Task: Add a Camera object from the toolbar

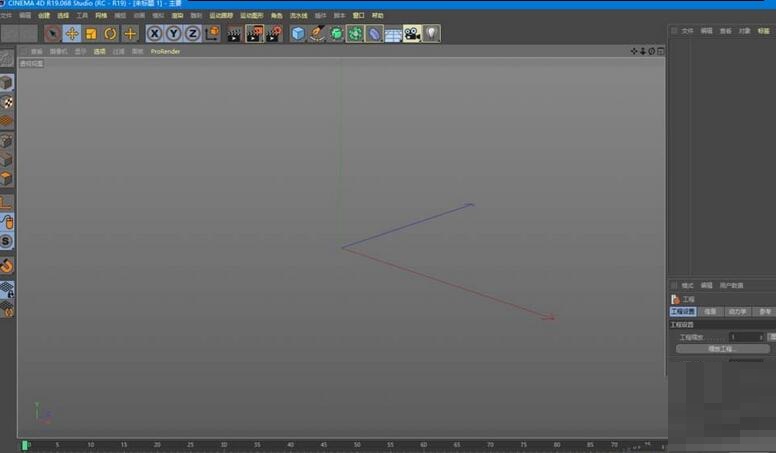Action: [412, 34]
